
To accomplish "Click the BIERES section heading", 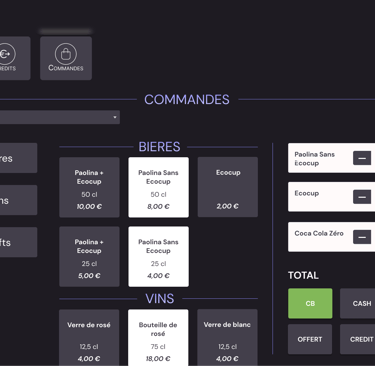I will tap(159, 147).
